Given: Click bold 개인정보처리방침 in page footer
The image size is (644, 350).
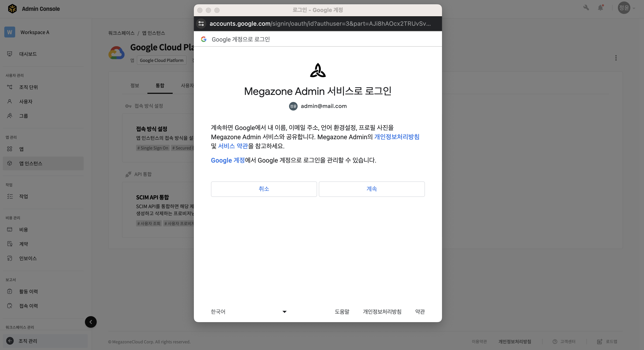Looking at the screenshot, I should (515, 341).
